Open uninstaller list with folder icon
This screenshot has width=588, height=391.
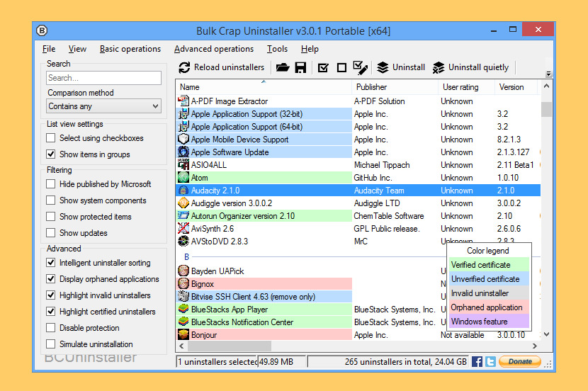pyautogui.click(x=283, y=67)
